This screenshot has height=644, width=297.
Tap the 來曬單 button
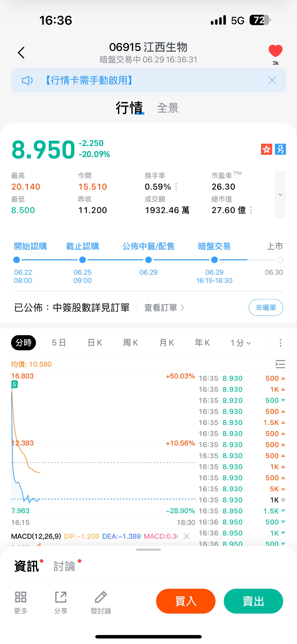pos(266,308)
